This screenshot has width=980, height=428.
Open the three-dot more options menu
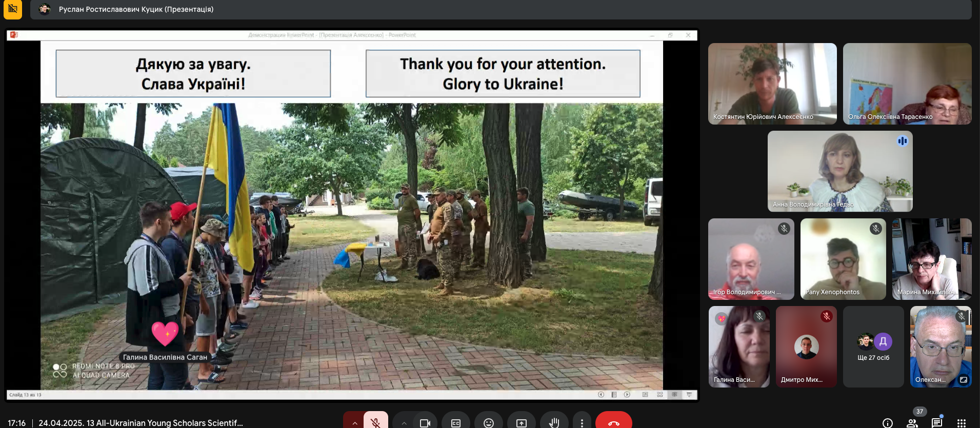coord(582,422)
